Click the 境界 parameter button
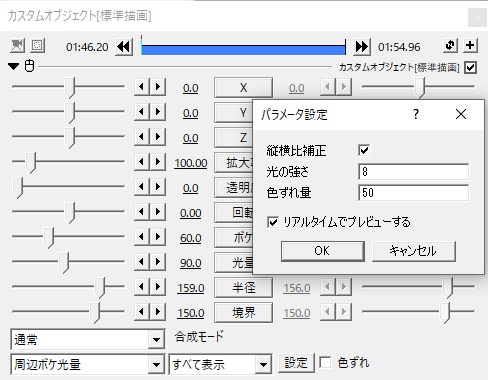The image size is (488, 380). pyautogui.click(x=243, y=312)
